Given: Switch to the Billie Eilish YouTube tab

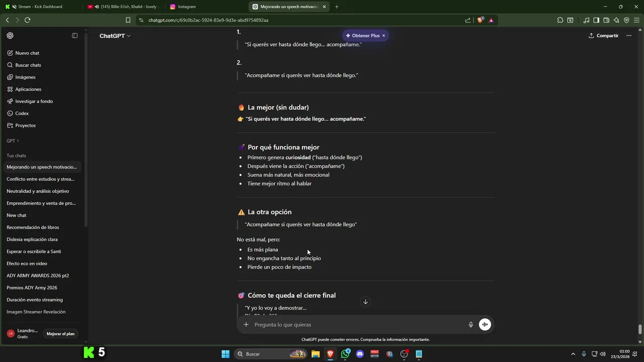Looking at the screenshot, I should (124, 7).
